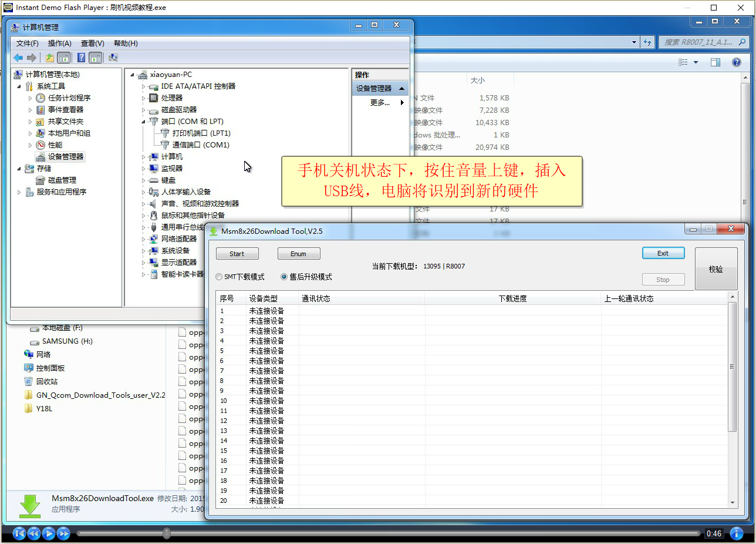Expand the More Actions submenu arrow
This screenshot has width=756, height=544.
[402, 102]
